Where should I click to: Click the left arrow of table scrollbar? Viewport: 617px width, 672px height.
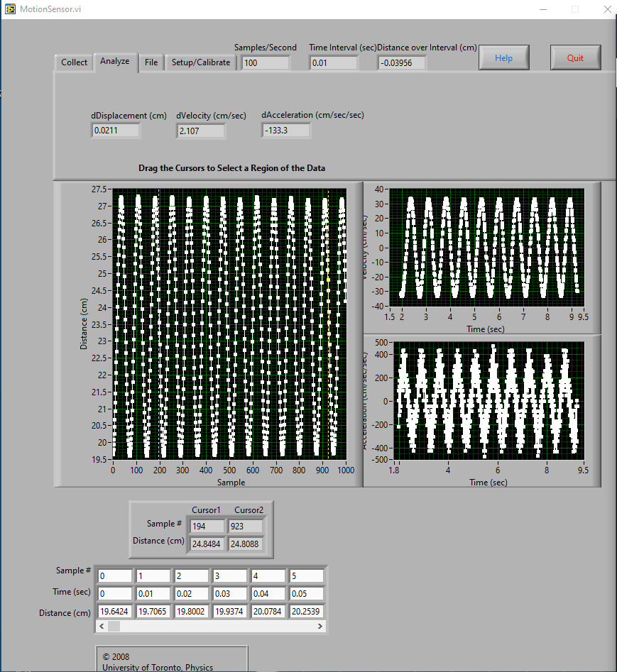point(102,626)
